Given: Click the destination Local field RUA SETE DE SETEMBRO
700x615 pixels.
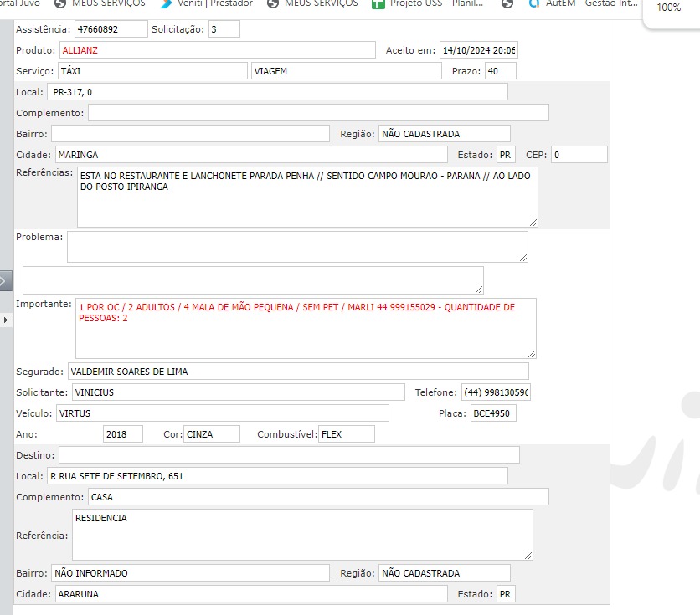Looking at the screenshot, I should coord(277,476).
